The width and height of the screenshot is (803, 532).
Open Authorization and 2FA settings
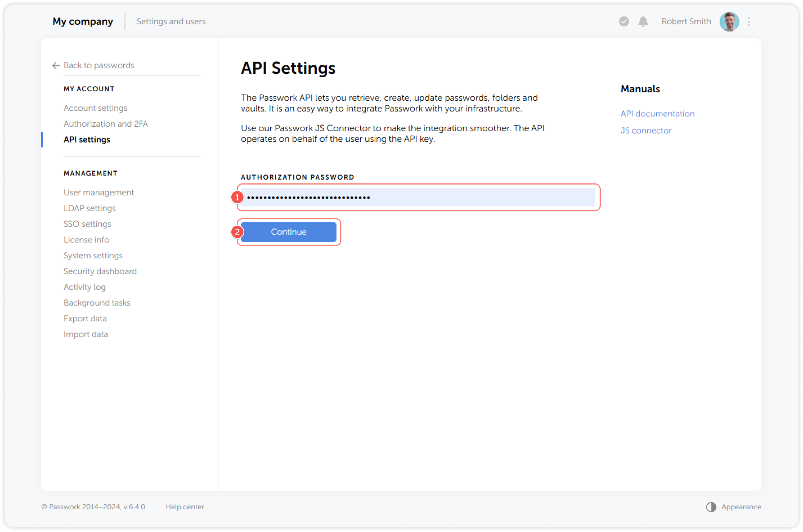pyautogui.click(x=105, y=124)
